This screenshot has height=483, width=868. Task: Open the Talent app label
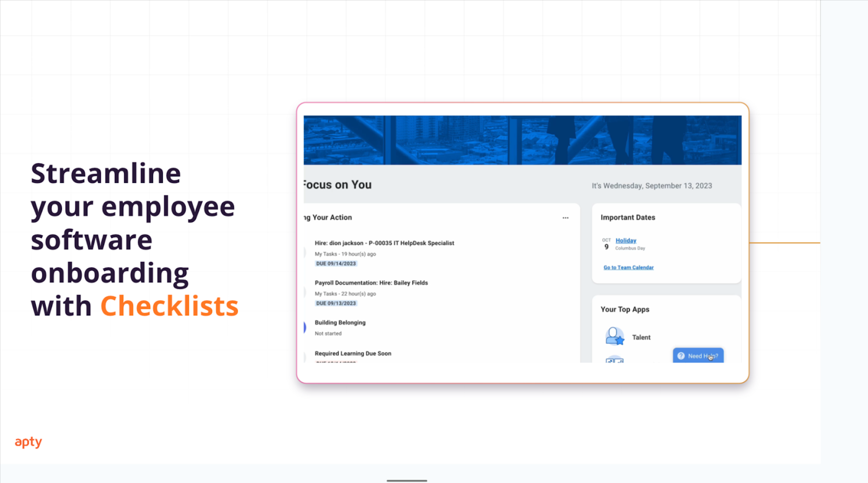pyautogui.click(x=641, y=338)
